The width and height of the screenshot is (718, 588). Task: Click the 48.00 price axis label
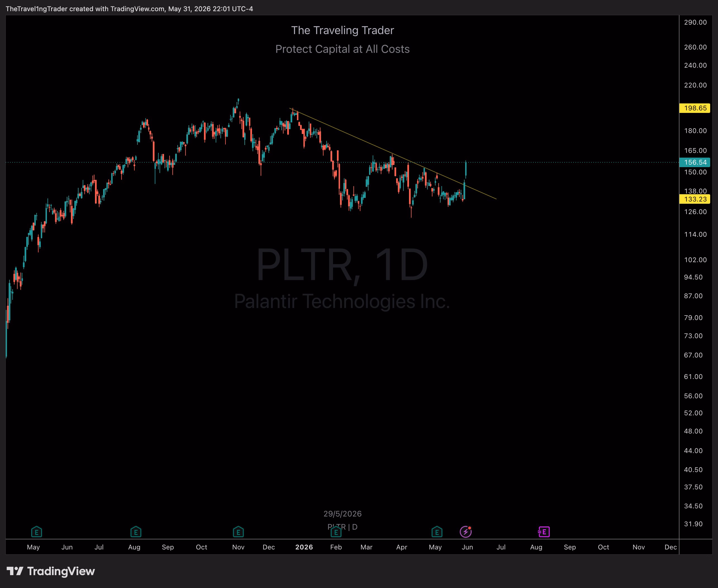[693, 431]
